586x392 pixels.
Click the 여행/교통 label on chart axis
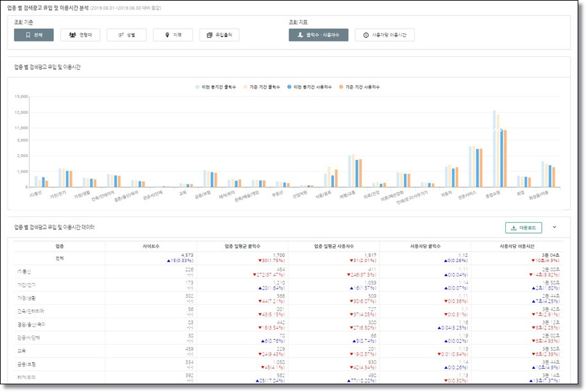point(347,194)
